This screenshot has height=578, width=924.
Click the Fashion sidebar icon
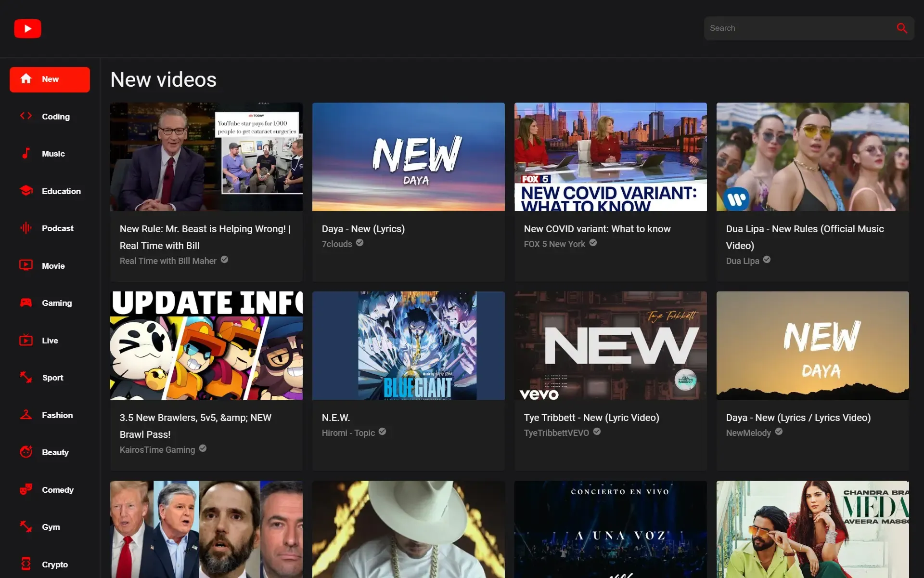point(26,415)
